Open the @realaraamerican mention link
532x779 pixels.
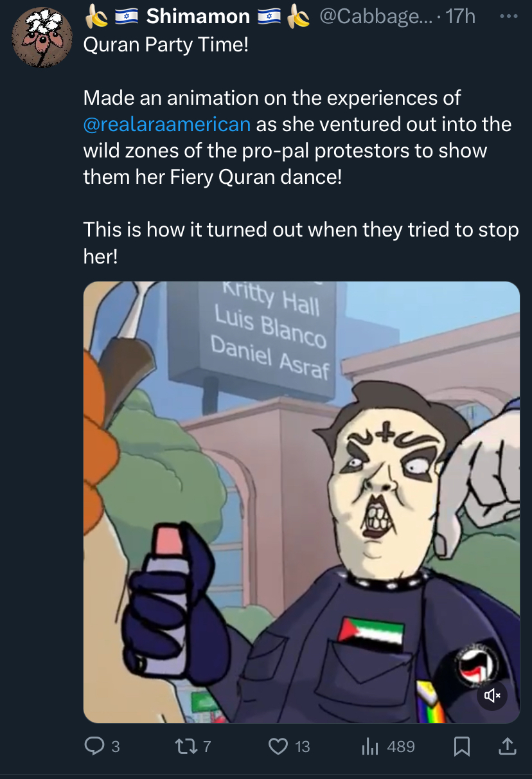click(167, 123)
